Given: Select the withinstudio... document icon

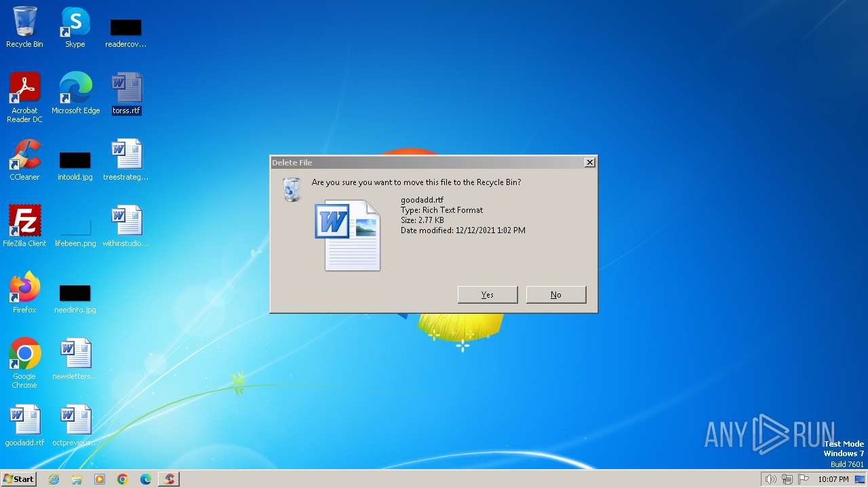Looking at the screenshot, I should pos(126,226).
